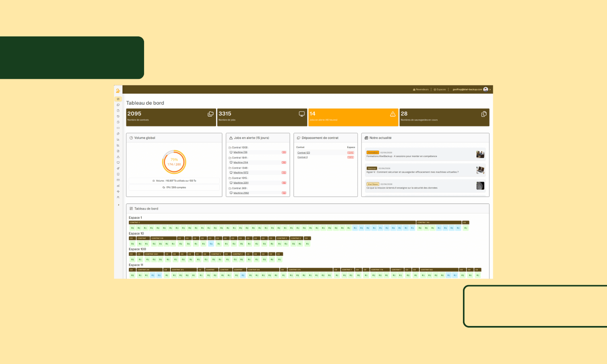Open the users icon in sidebar
The width and height of the screenshot is (607, 364).
[x=118, y=197]
